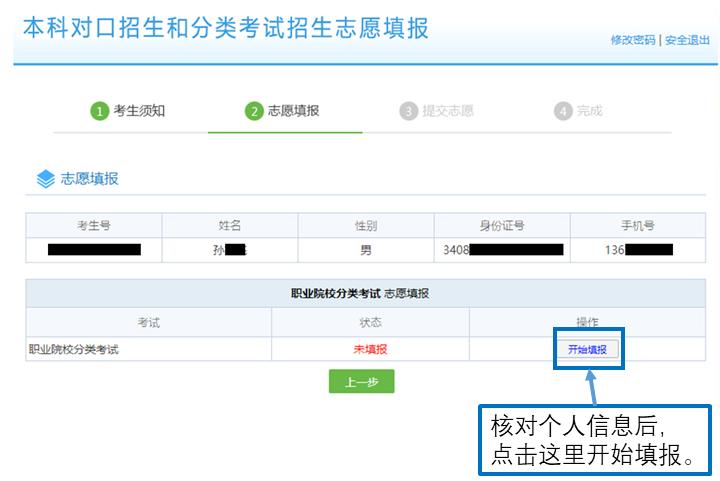
Task: Click the green number 1 step icon
Action: point(99,111)
